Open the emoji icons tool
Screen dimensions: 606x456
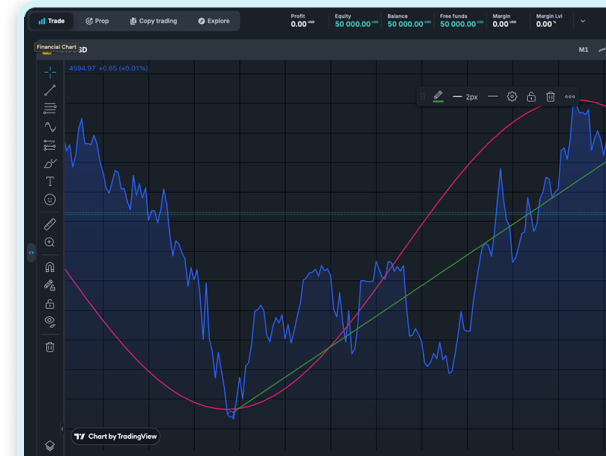click(x=50, y=200)
